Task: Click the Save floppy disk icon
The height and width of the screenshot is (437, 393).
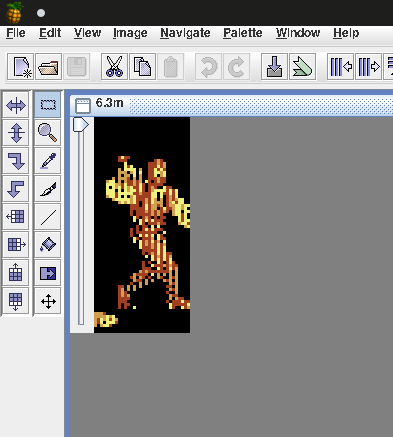Action: [x=77, y=66]
